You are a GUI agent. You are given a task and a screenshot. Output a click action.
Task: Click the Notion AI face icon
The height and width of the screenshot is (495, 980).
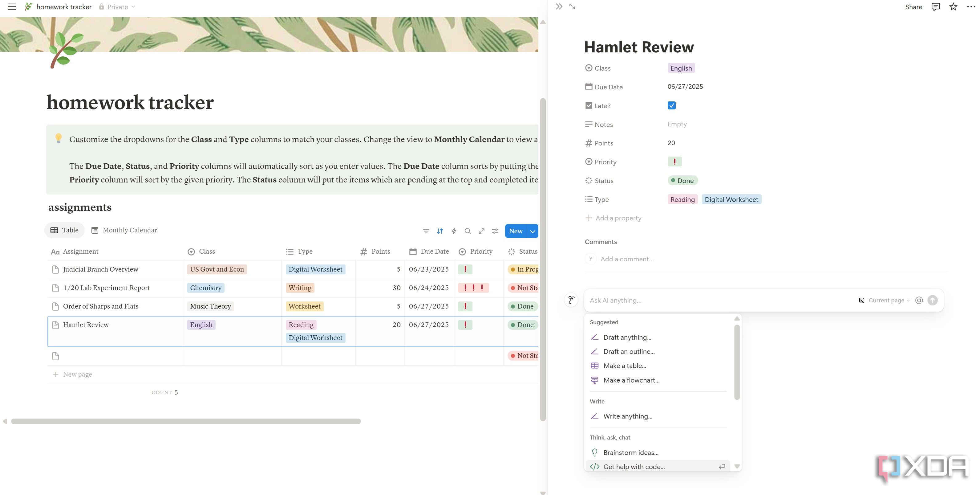[x=571, y=300]
